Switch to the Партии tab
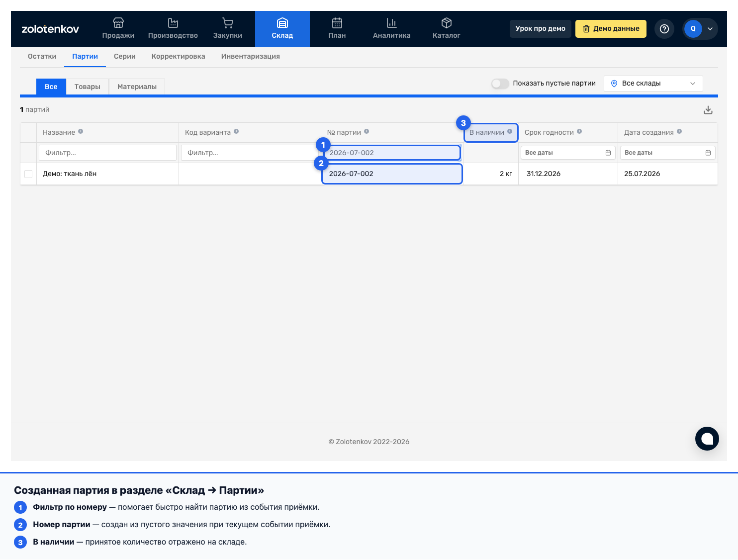738x560 pixels. (x=85, y=57)
